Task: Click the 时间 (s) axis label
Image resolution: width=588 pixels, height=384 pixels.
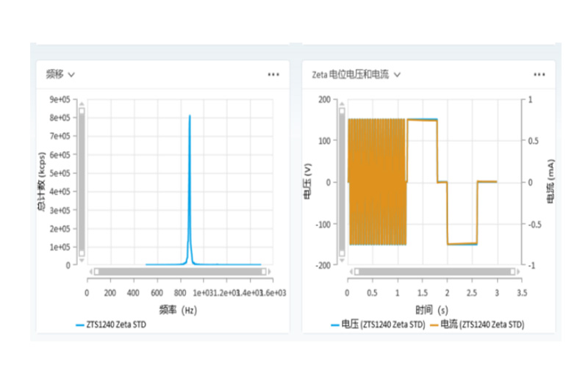Action: [431, 310]
